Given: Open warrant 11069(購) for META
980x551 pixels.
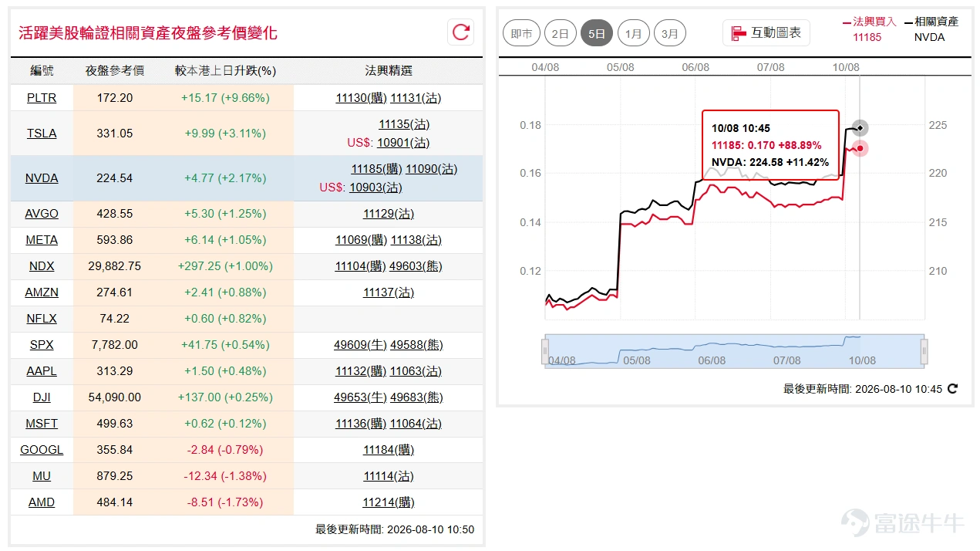Looking at the screenshot, I should pos(361,240).
